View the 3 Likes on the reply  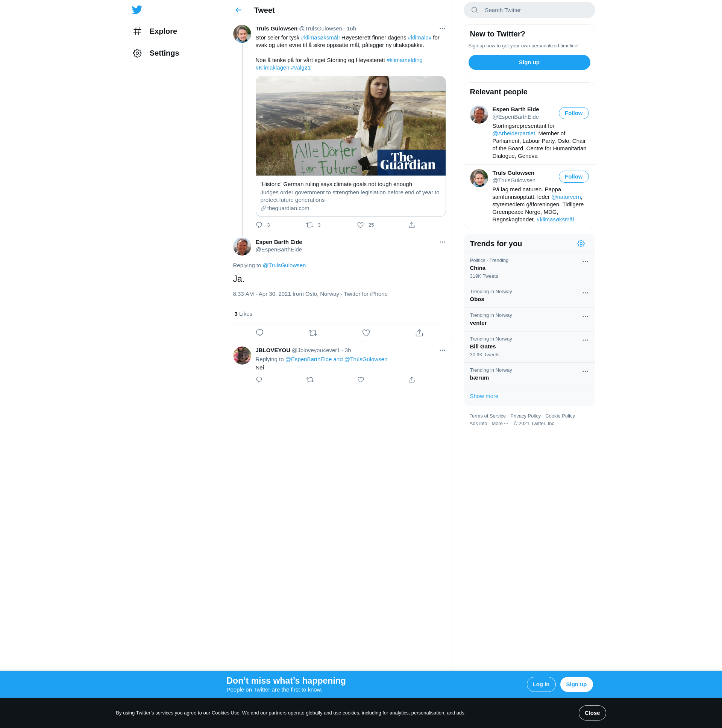243,314
